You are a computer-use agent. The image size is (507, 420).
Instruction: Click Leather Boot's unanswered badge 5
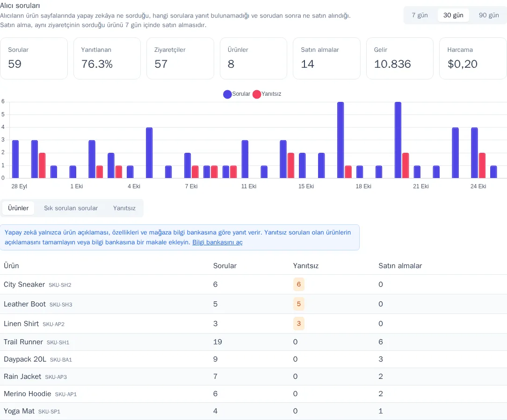click(x=299, y=304)
